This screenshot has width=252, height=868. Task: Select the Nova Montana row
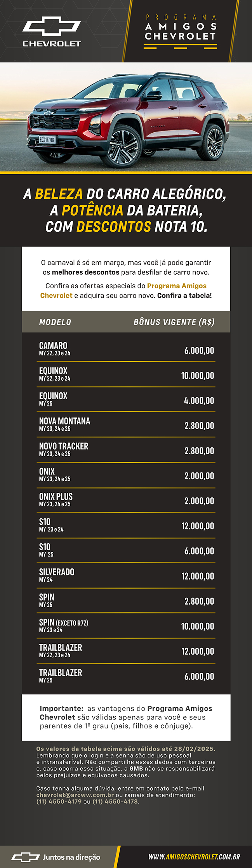click(127, 424)
